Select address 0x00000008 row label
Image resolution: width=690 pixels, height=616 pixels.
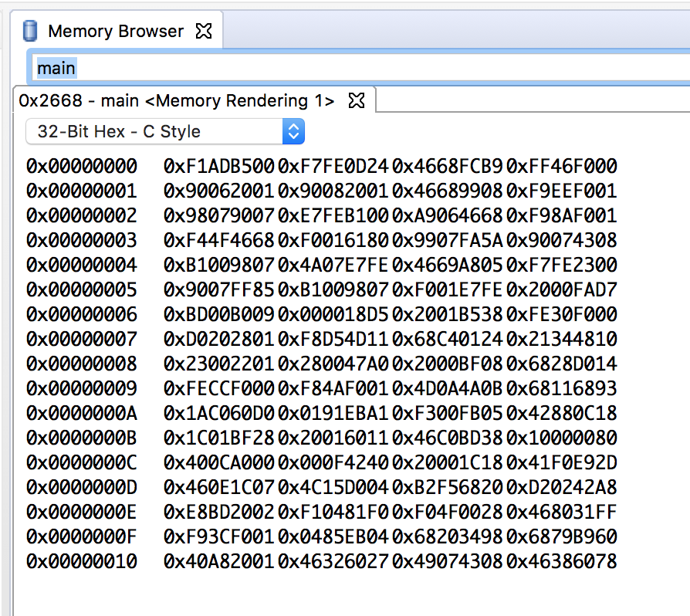pos(82,364)
